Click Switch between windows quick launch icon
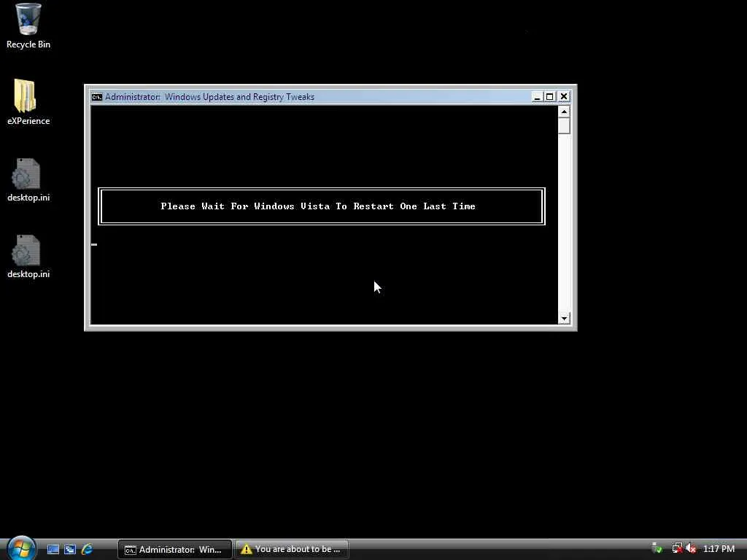Screen dimensions: 747x560 (x=70, y=549)
